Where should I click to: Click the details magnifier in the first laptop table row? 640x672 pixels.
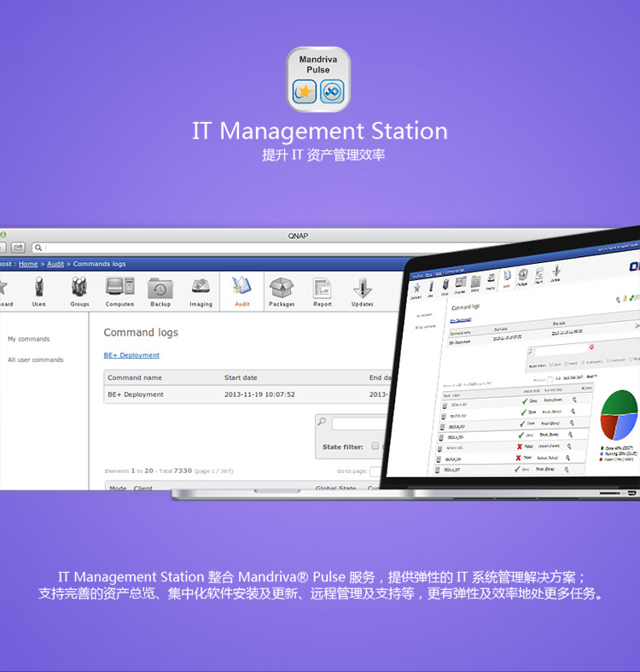click(574, 400)
